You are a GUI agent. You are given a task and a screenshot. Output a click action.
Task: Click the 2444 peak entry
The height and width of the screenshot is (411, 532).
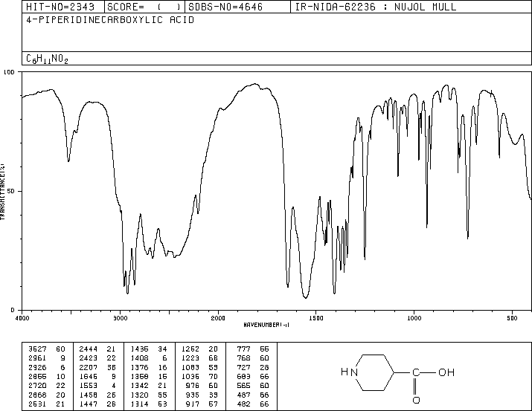[x=97, y=349]
